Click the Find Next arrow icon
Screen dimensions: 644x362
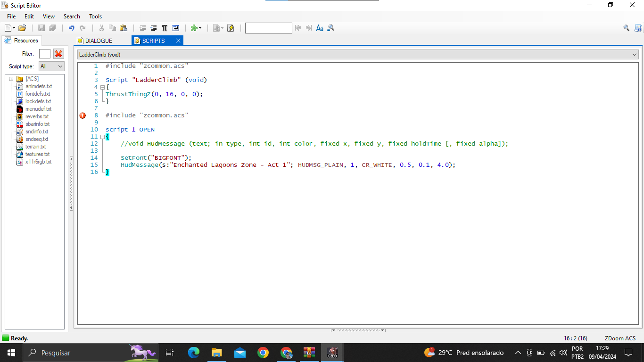pyautogui.click(x=309, y=28)
